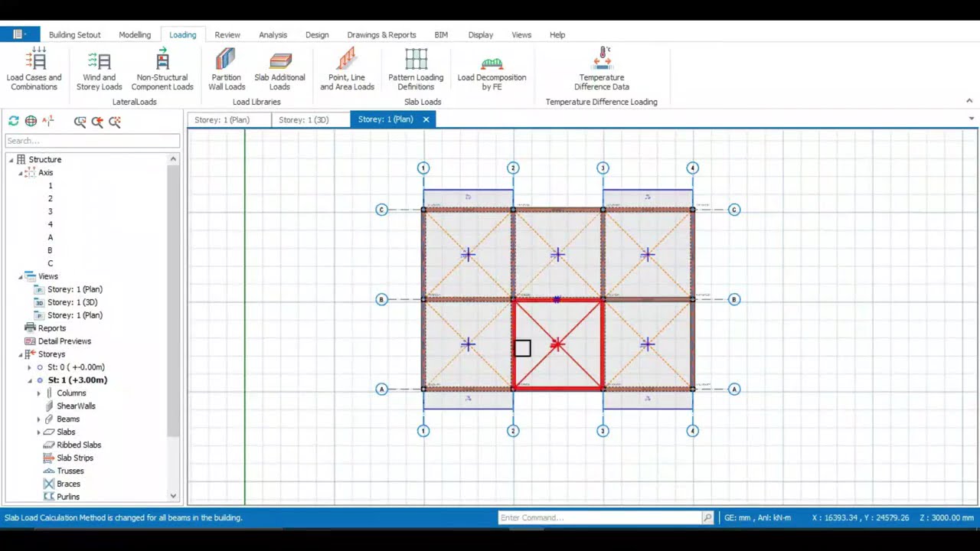The image size is (980, 551).
Task: Open Wind and Storey Loads tool
Action: click(x=99, y=70)
